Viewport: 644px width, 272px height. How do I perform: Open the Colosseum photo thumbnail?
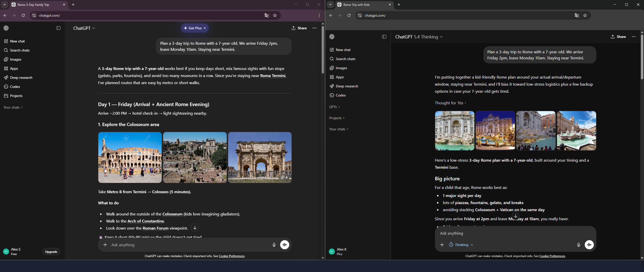[x=130, y=157]
